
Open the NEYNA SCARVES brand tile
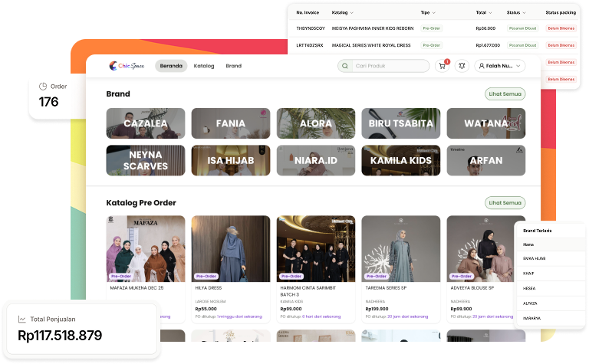pos(146,160)
